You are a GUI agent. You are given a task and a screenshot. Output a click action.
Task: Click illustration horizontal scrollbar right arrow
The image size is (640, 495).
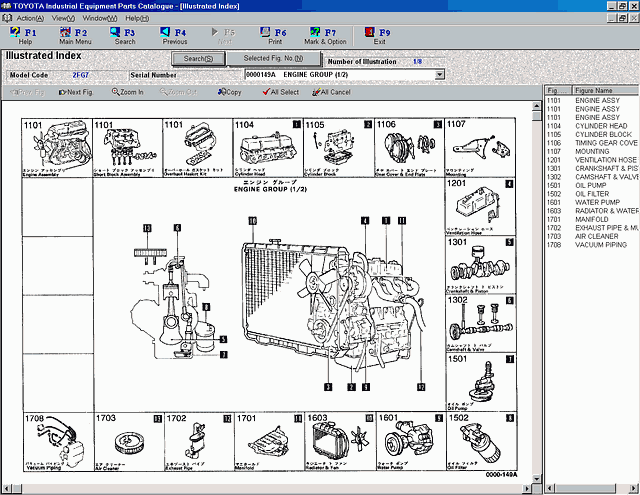tap(527, 488)
